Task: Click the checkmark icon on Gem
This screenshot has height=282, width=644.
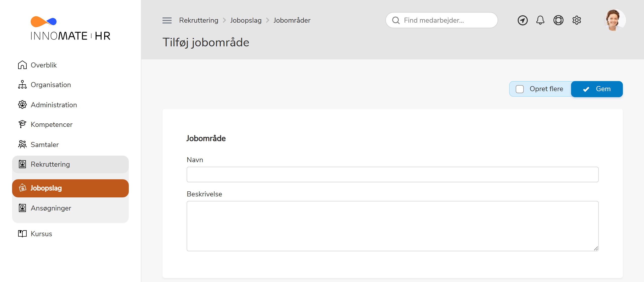Action: [586, 89]
